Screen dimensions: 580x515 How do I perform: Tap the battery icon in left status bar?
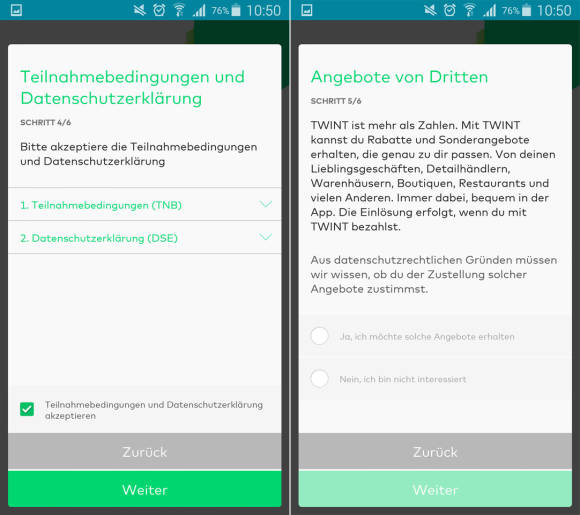pos(236,10)
